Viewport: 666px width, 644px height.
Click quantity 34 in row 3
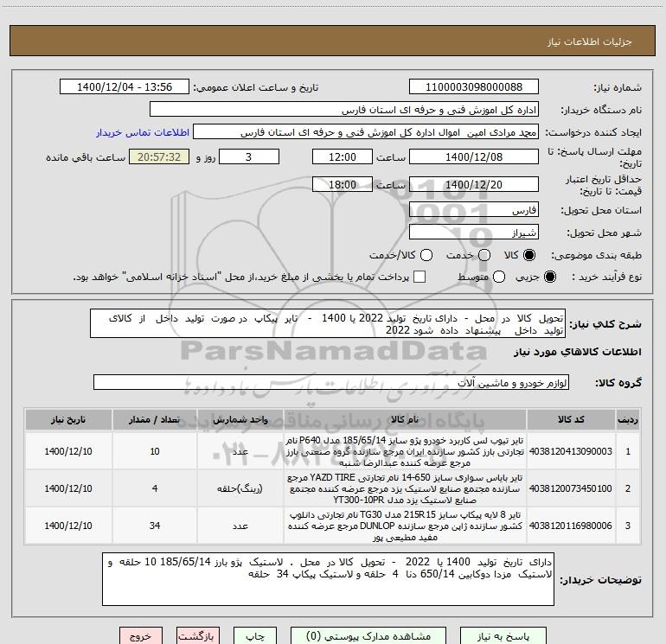coord(155,526)
